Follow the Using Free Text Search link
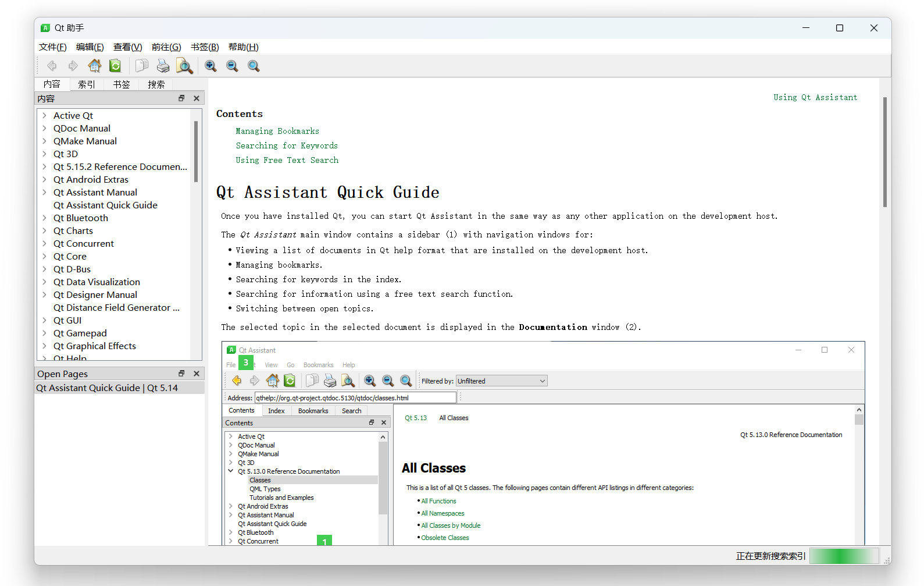Screen dimensions: 924x586 (x=287, y=160)
